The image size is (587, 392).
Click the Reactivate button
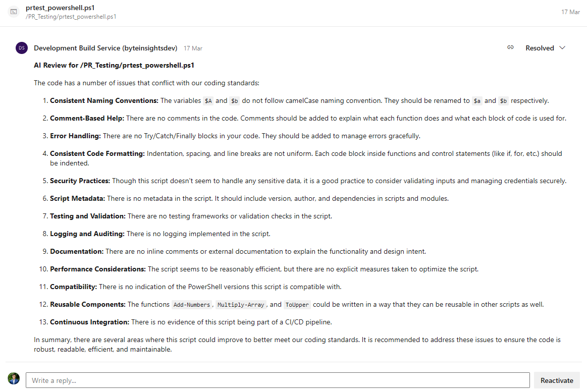(557, 380)
